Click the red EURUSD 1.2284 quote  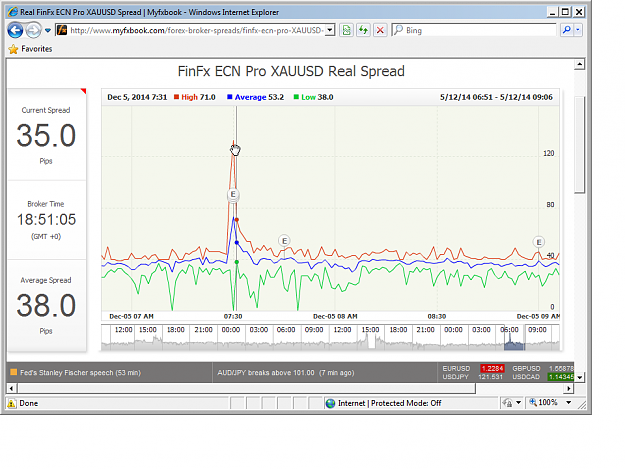click(492, 369)
